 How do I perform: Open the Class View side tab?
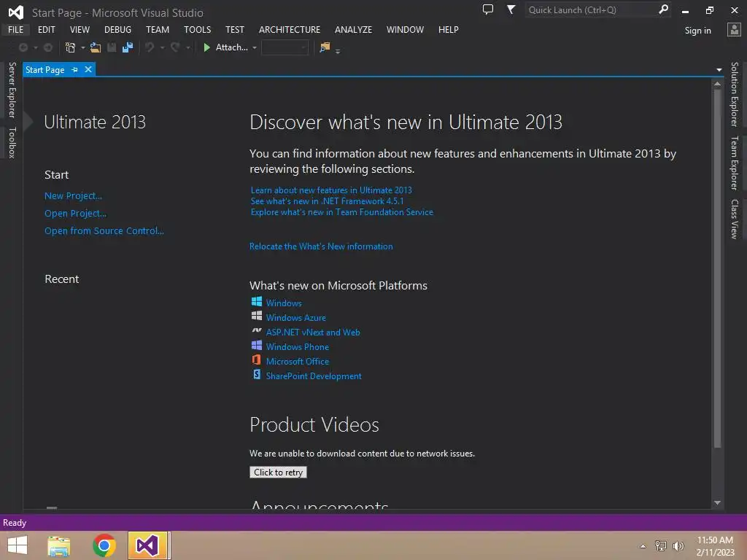click(735, 219)
